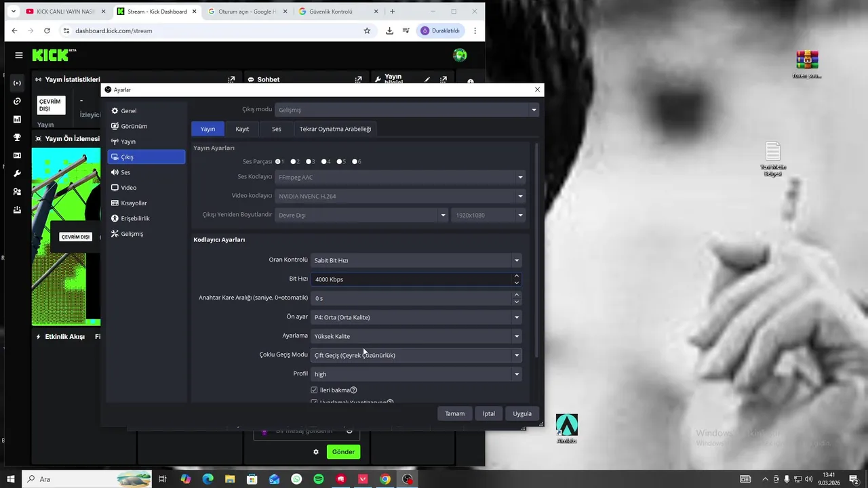
Task: Open the Ses Kodlayıcı dropdown
Action: coord(400,177)
